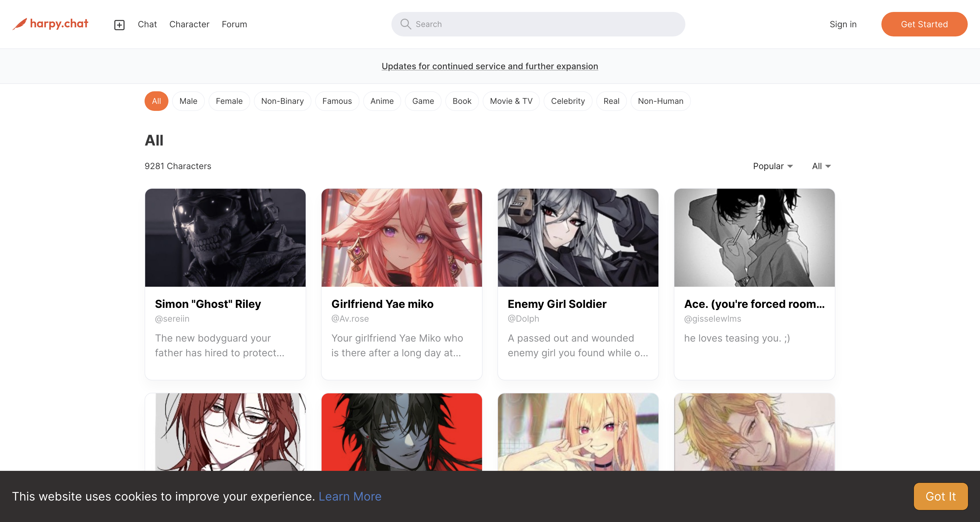Open the Chat nav menu

pyautogui.click(x=147, y=24)
